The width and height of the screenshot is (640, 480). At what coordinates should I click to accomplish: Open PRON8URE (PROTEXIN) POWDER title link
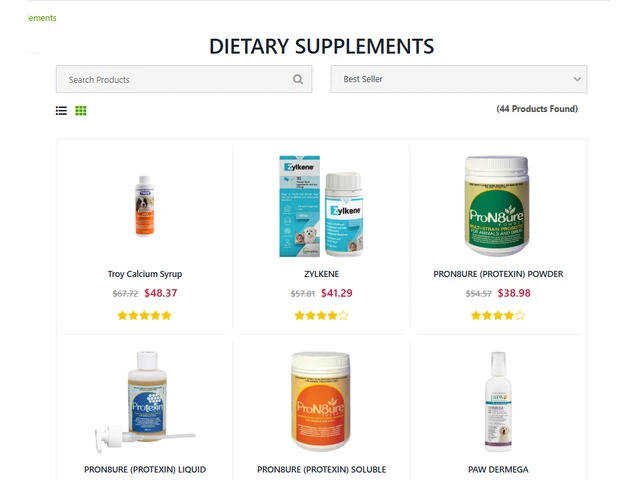498,274
